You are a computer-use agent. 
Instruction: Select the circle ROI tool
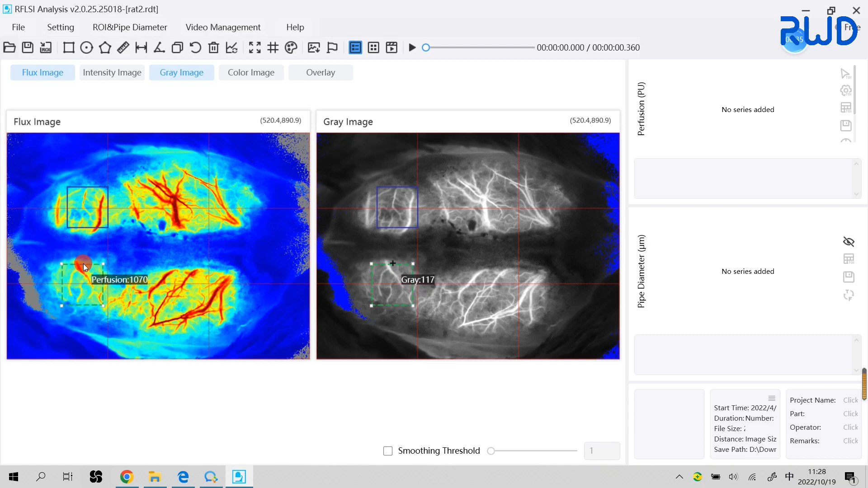click(86, 47)
